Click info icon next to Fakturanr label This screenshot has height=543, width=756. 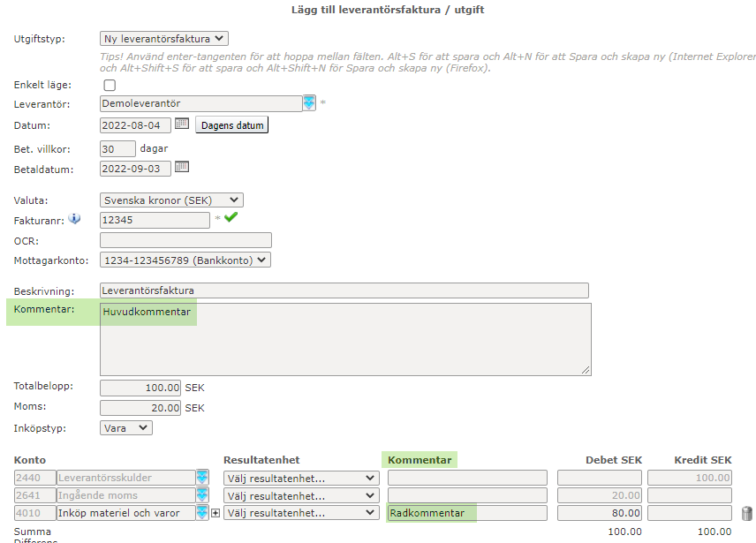pyautogui.click(x=74, y=219)
